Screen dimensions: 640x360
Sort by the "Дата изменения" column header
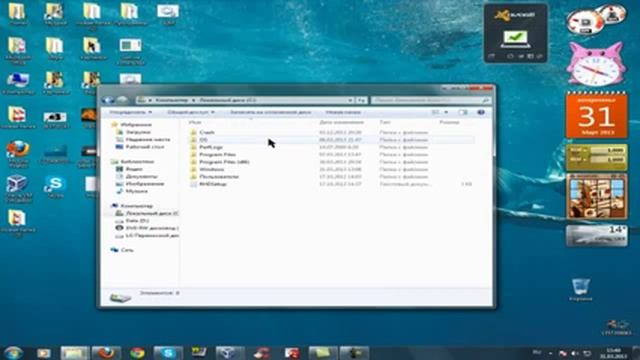point(341,122)
